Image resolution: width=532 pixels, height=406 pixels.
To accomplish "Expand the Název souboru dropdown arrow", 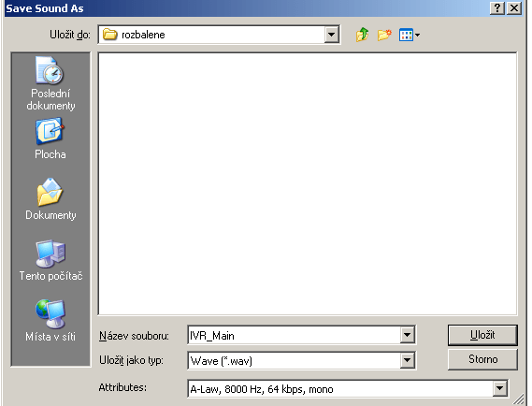I will click(407, 336).
